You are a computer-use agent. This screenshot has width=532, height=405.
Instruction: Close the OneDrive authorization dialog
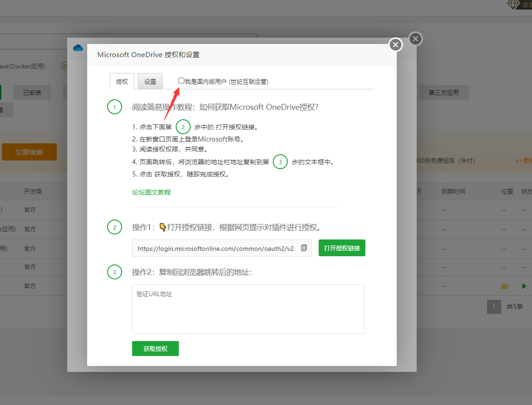pos(395,45)
